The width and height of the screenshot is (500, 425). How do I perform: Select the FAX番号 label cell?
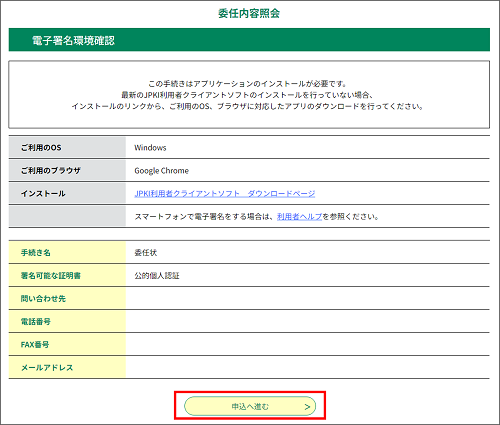click(x=67, y=344)
